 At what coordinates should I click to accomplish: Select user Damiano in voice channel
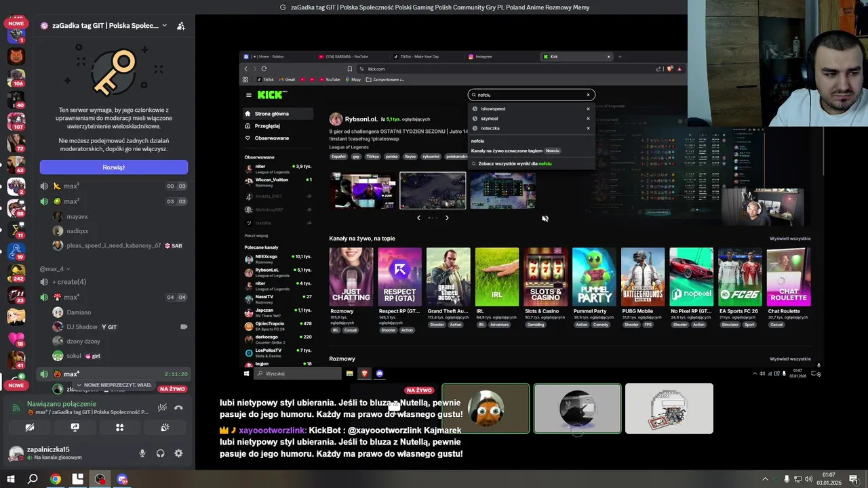[x=73, y=312]
